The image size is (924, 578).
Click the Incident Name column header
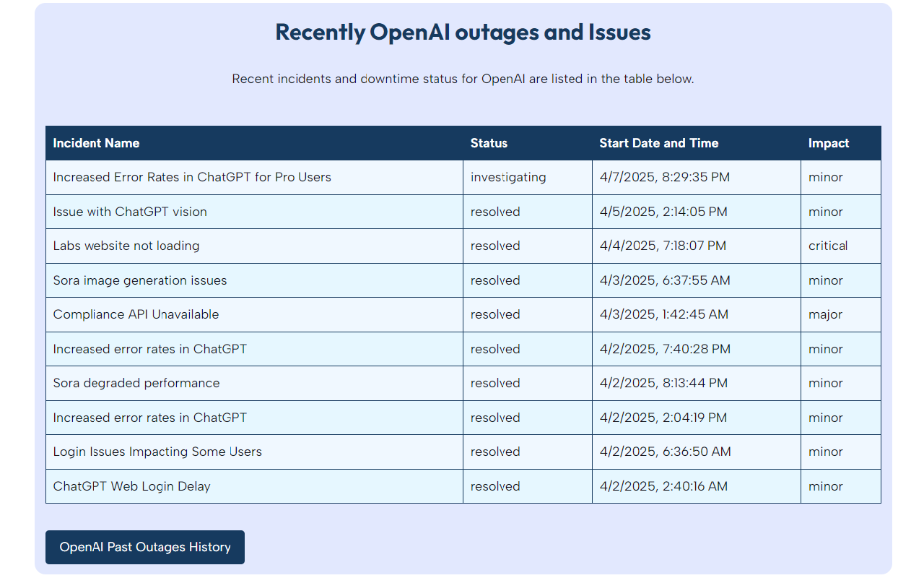pos(254,143)
